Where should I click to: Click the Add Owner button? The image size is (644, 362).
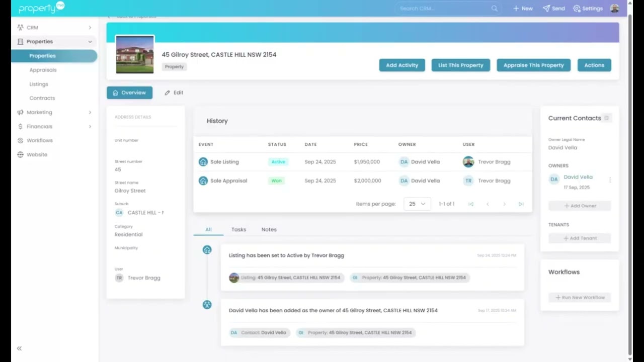coord(580,206)
